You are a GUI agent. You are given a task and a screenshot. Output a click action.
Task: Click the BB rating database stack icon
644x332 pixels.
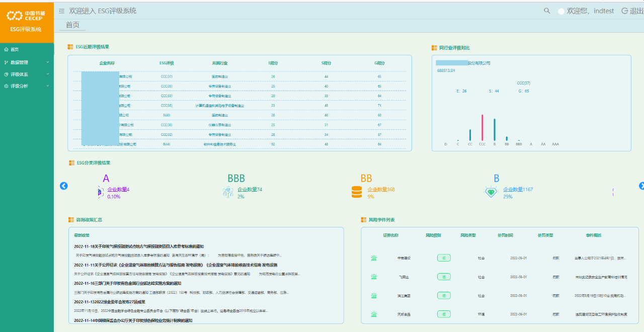coord(357,192)
